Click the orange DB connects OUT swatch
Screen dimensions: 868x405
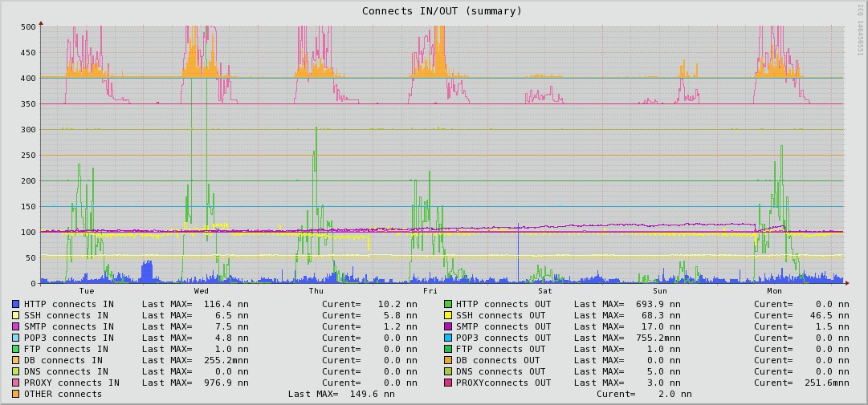448,360
